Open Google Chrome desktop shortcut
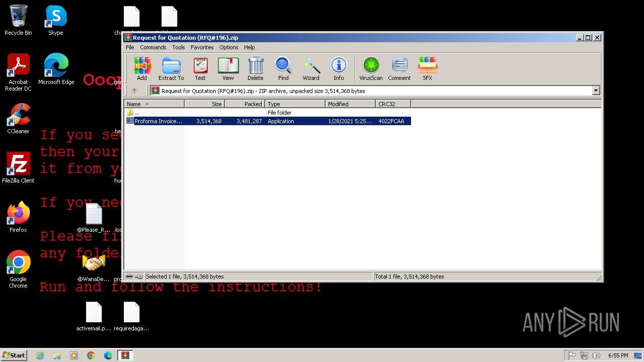This screenshot has width=644, height=362. pos(18,269)
